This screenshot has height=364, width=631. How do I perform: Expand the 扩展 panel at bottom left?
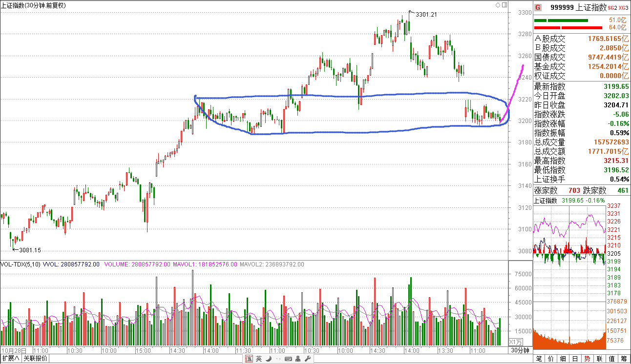[10, 359]
